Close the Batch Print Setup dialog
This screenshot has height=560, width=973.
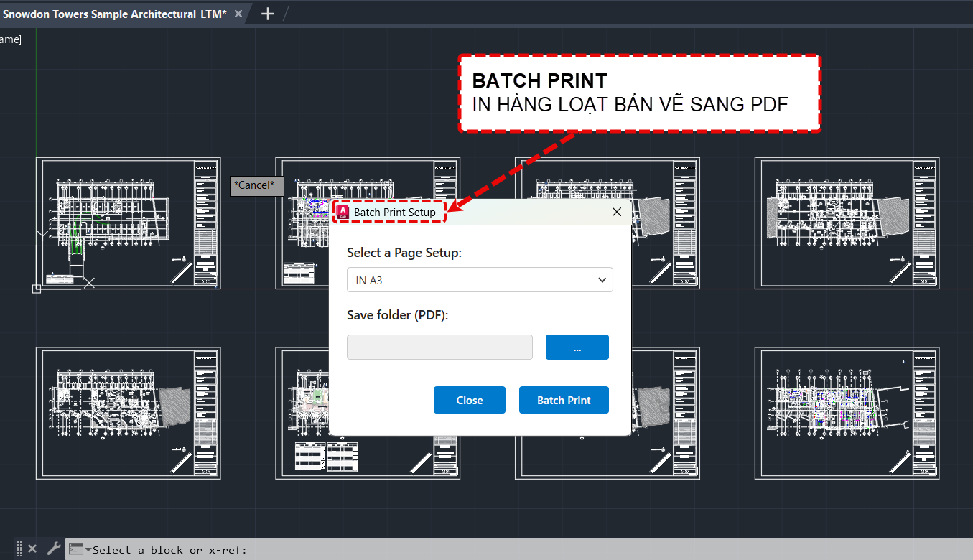click(616, 211)
